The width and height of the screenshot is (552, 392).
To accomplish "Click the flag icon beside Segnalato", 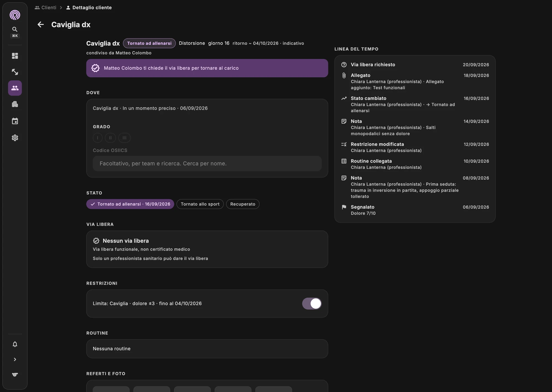I will pos(344,207).
